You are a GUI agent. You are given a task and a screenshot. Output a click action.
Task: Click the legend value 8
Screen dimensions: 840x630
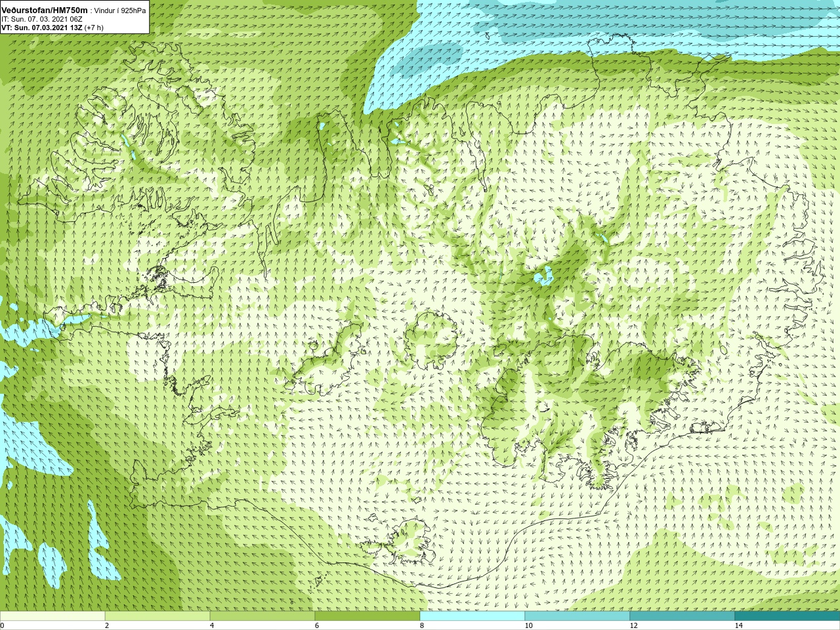pos(422,625)
